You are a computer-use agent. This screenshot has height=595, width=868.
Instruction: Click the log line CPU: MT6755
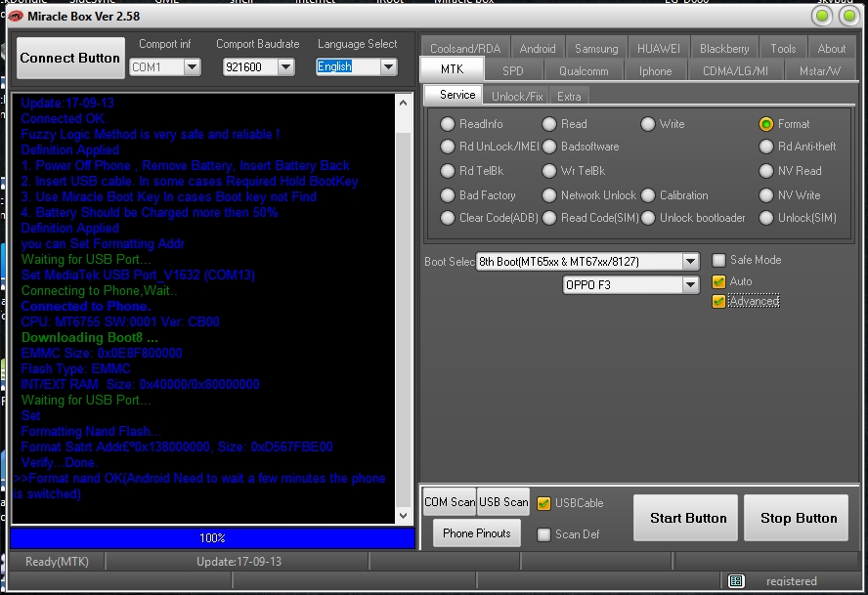tap(120, 321)
